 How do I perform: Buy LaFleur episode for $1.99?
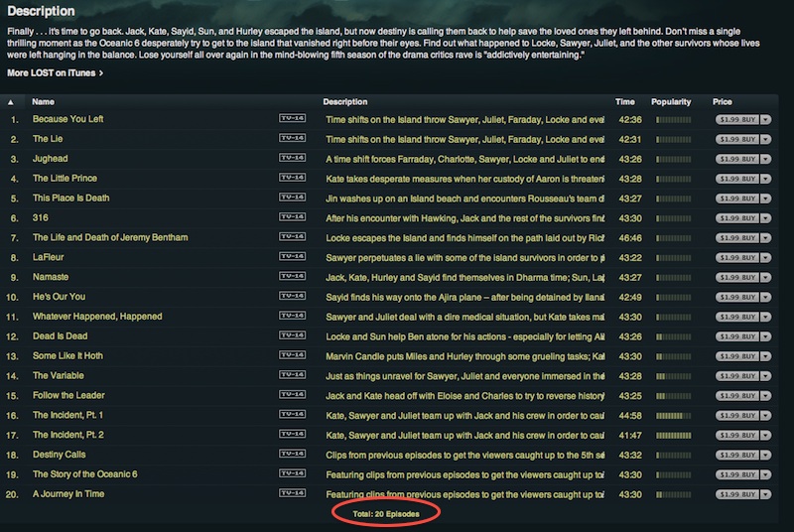coord(737,258)
